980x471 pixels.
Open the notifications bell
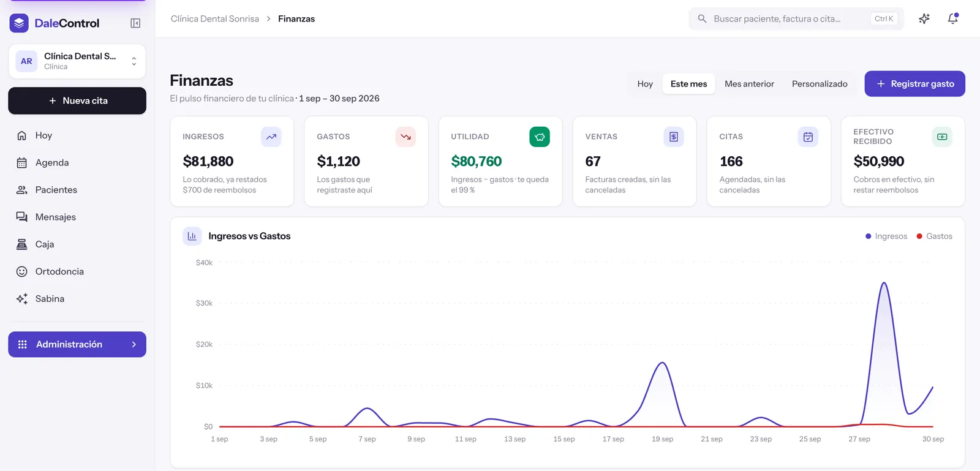[x=953, y=19]
